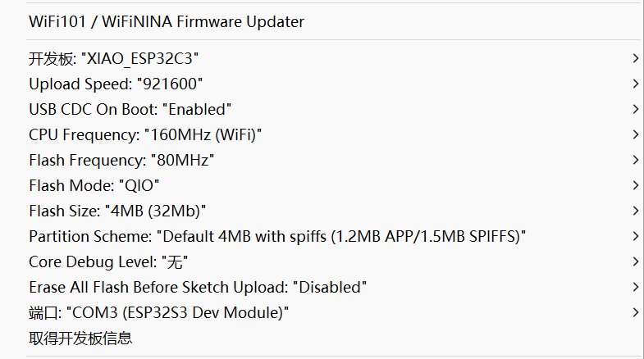The width and height of the screenshot is (644, 359).
Task: Click 取得开发板信息 to get board info
Action: tap(80, 338)
